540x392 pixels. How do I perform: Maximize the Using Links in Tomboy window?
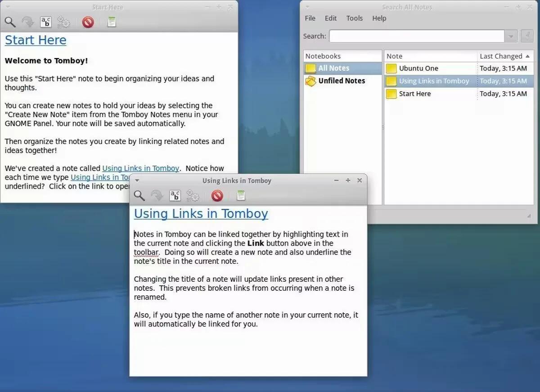[348, 180]
